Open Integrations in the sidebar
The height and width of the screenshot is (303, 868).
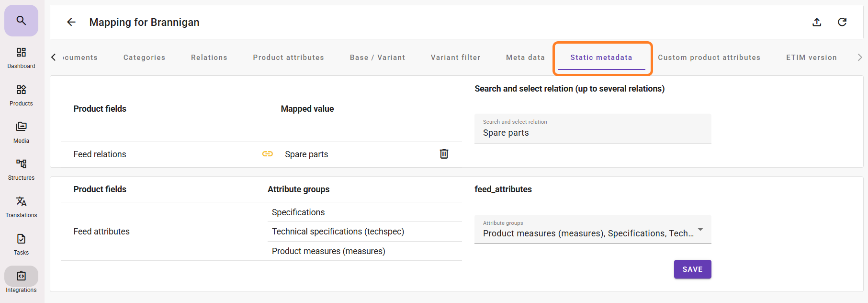(21, 281)
